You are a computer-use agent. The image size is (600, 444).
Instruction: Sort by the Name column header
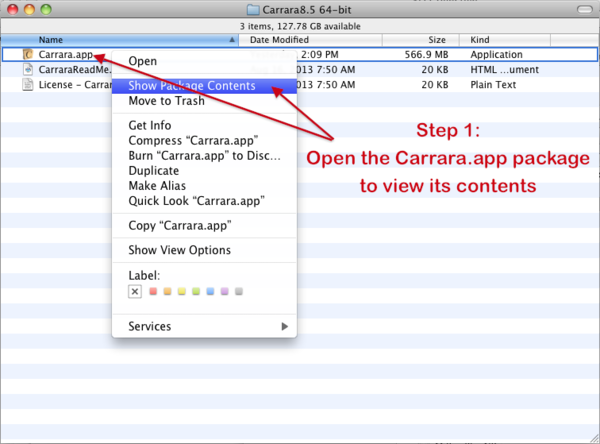click(119, 40)
